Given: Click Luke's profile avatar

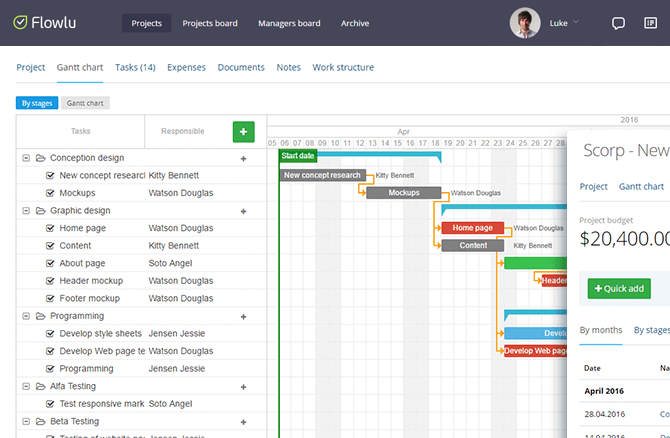Looking at the screenshot, I should click(x=525, y=23).
